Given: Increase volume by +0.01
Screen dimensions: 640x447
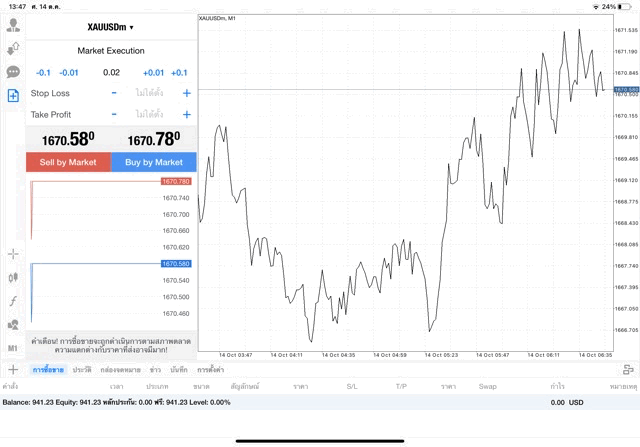Looking at the screenshot, I should click(x=153, y=72).
